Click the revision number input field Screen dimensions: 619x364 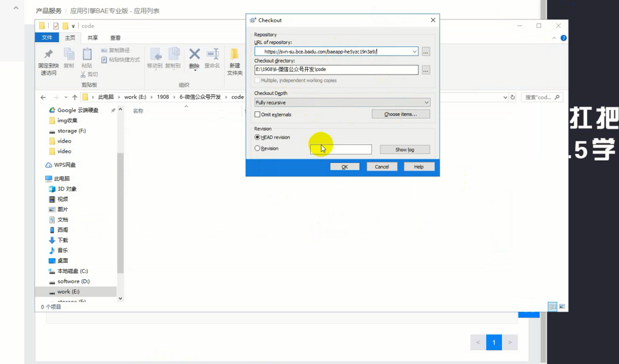point(341,149)
